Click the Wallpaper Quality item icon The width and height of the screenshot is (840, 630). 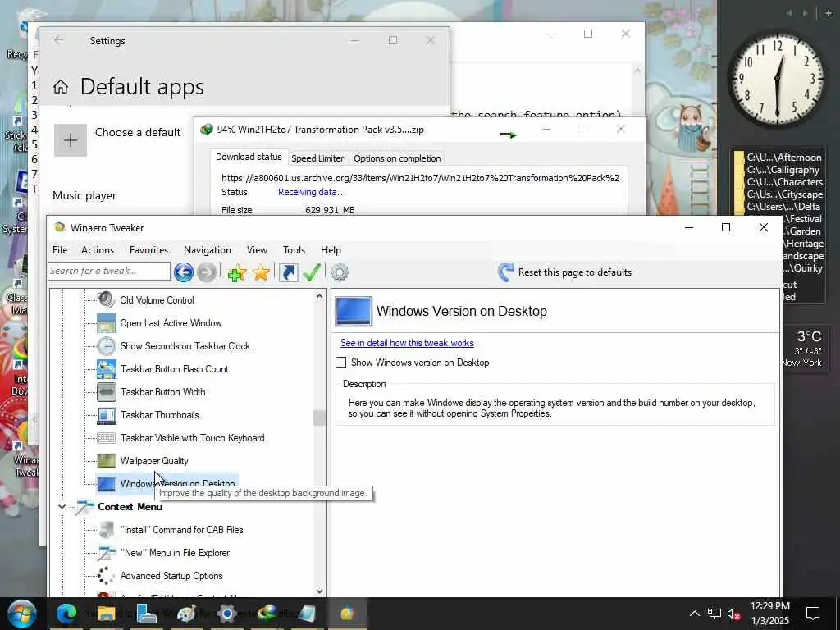pos(106,461)
